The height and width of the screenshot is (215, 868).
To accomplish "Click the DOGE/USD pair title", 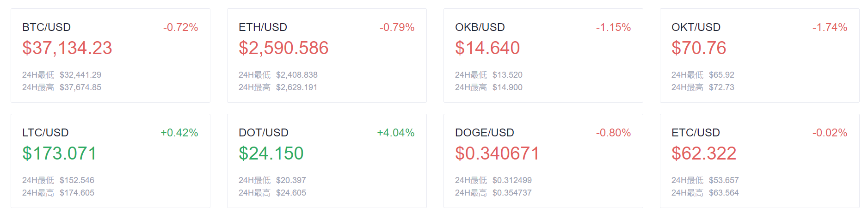I will [485, 133].
